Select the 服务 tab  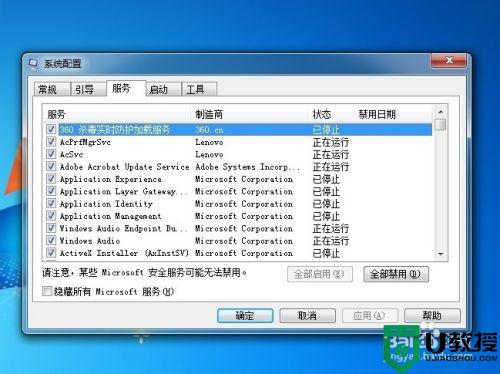[x=126, y=89]
